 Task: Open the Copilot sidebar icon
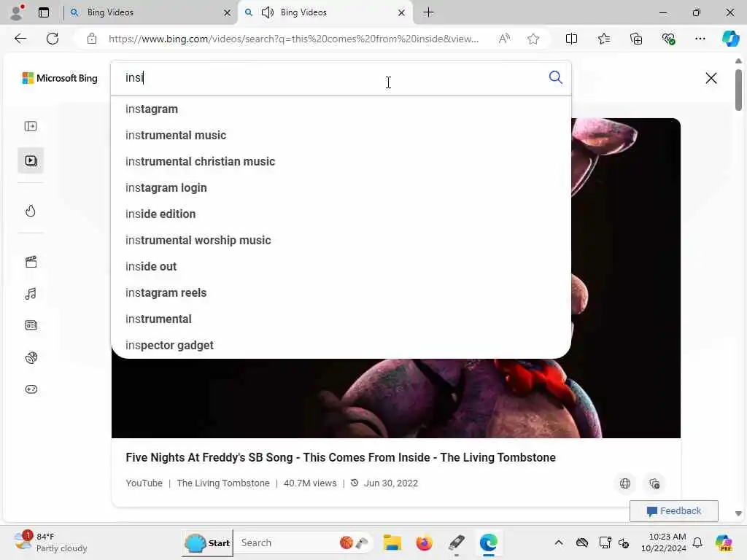[730, 39]
